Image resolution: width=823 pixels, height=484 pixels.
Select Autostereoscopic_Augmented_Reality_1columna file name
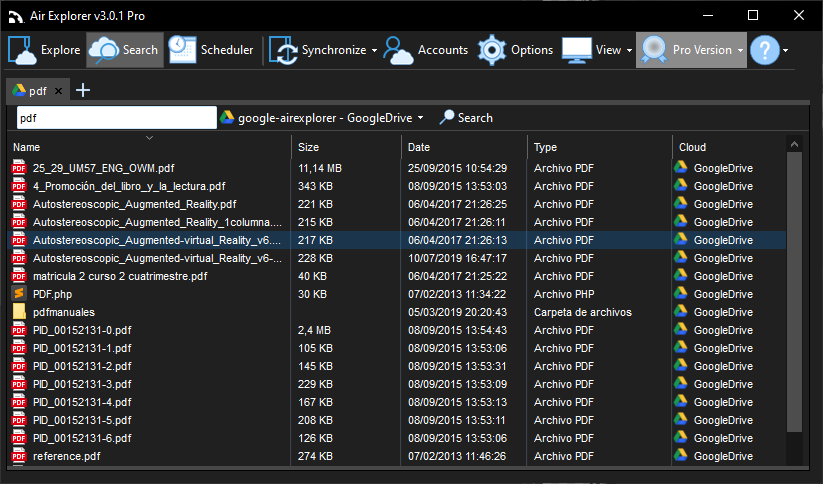point(157,222)
